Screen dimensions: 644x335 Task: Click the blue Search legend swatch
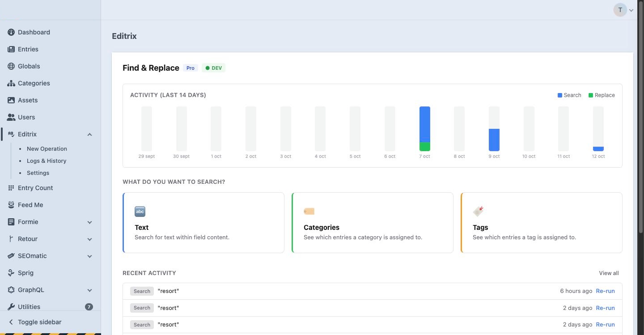[x=560, y=95]
